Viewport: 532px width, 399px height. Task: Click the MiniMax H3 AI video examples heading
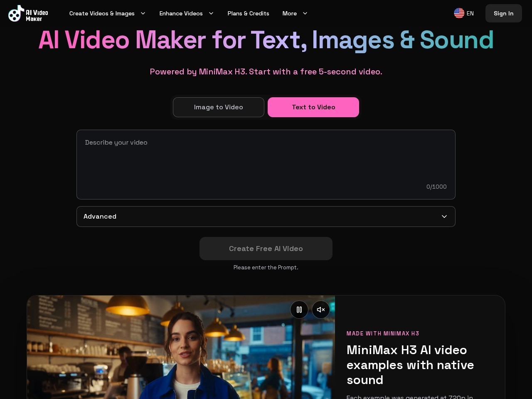[x=410, y=365]
